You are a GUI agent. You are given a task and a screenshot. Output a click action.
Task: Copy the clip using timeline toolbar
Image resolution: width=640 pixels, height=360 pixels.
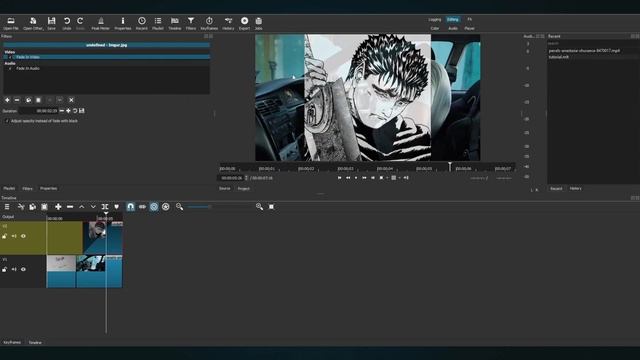point(32,207)
